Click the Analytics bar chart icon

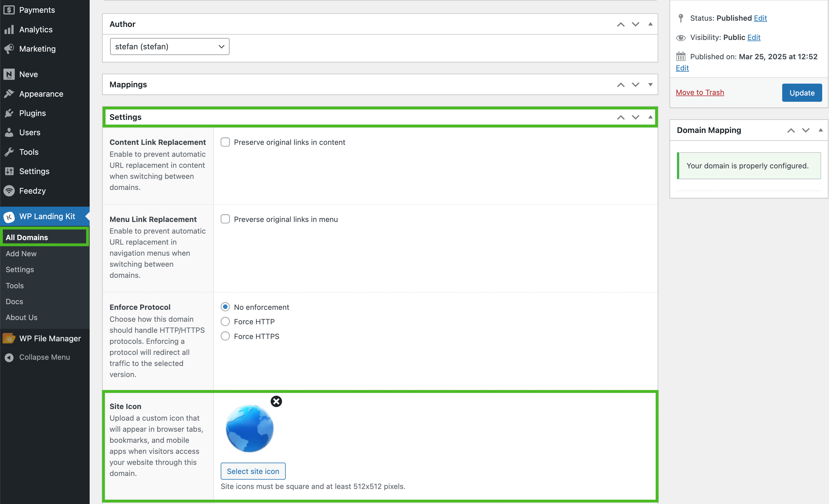point(9,29)
